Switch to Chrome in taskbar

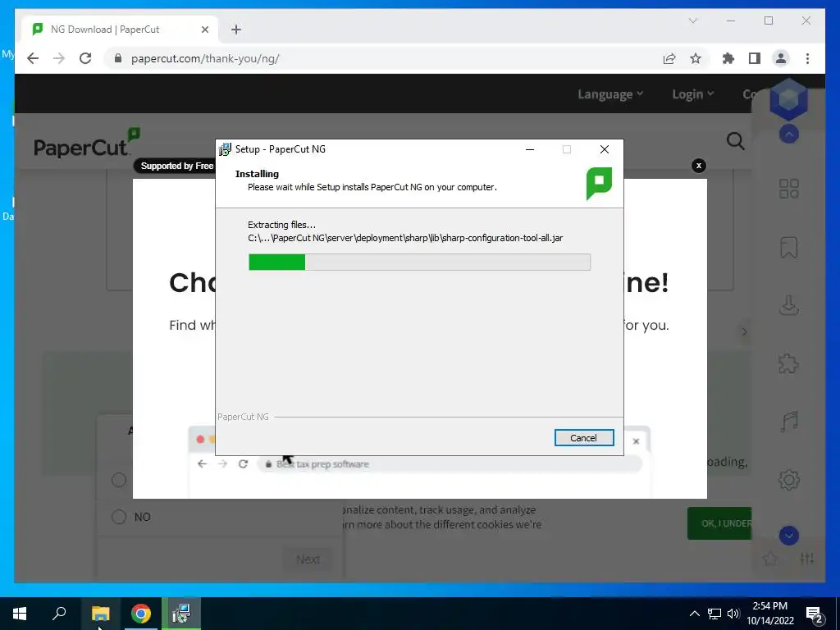coord(141,614)
